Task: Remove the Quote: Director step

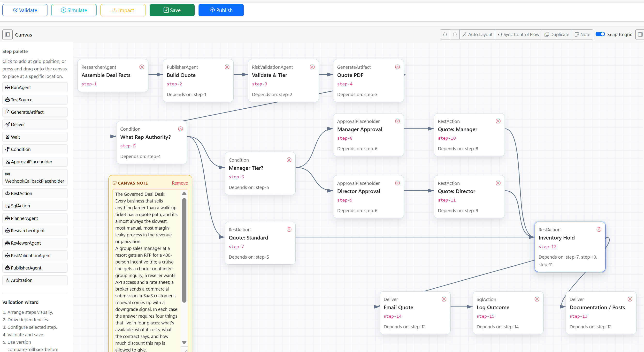Action: [498, 183]
